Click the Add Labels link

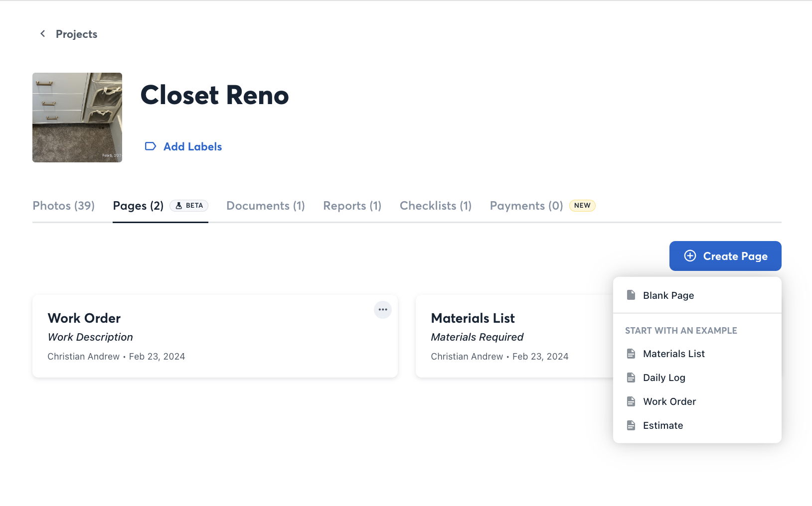[x=192, y=146]
